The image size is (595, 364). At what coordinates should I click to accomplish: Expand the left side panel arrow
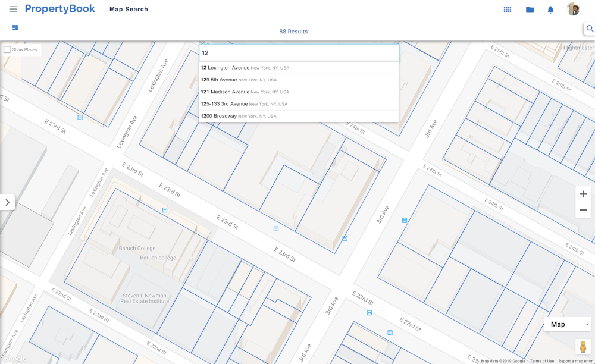[7, 202]
